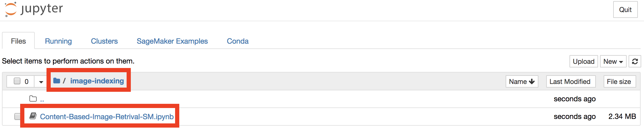
Task: Sort files by Last Modified
Action: 571,81
